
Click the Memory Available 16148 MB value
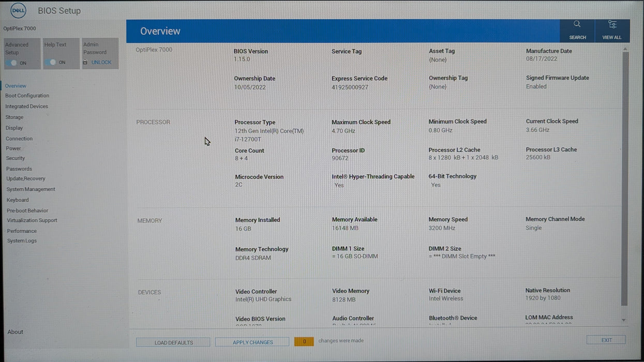[x=346, y=228]
